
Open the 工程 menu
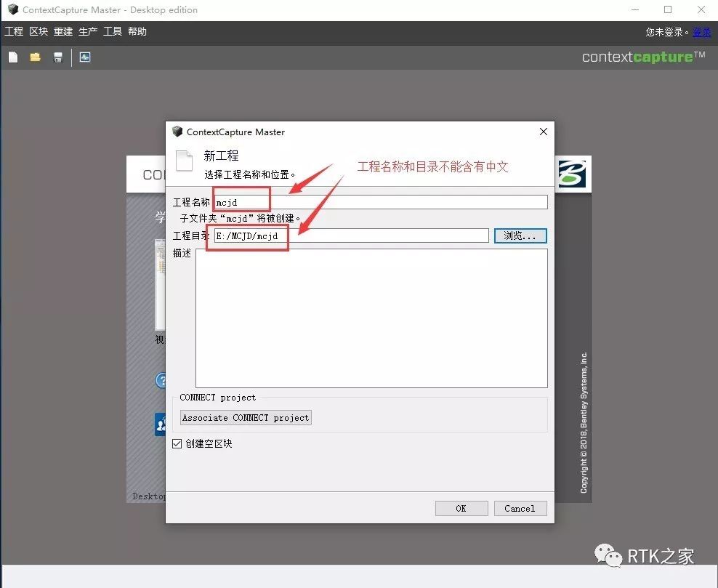[14, 31]
